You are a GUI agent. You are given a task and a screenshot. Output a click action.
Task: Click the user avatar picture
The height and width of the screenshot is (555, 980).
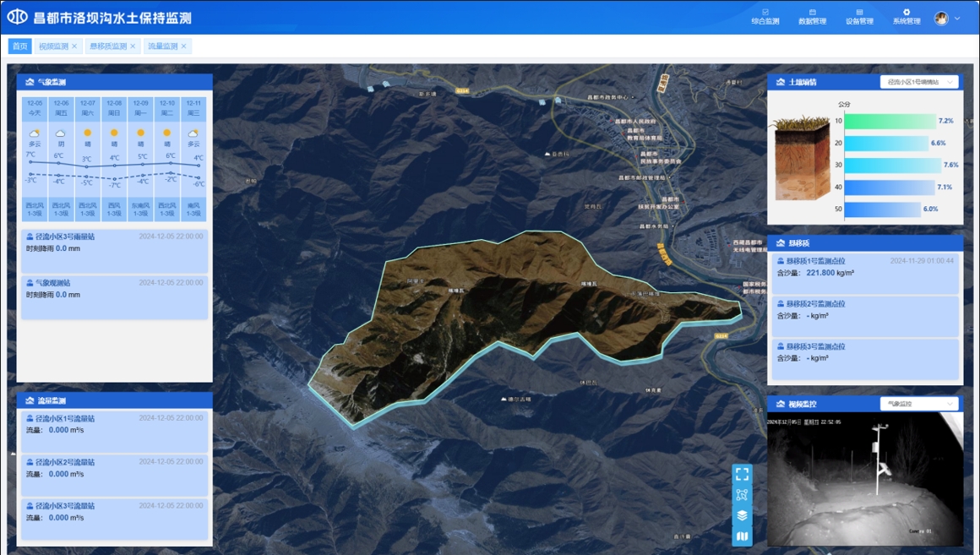click(941, 18)
